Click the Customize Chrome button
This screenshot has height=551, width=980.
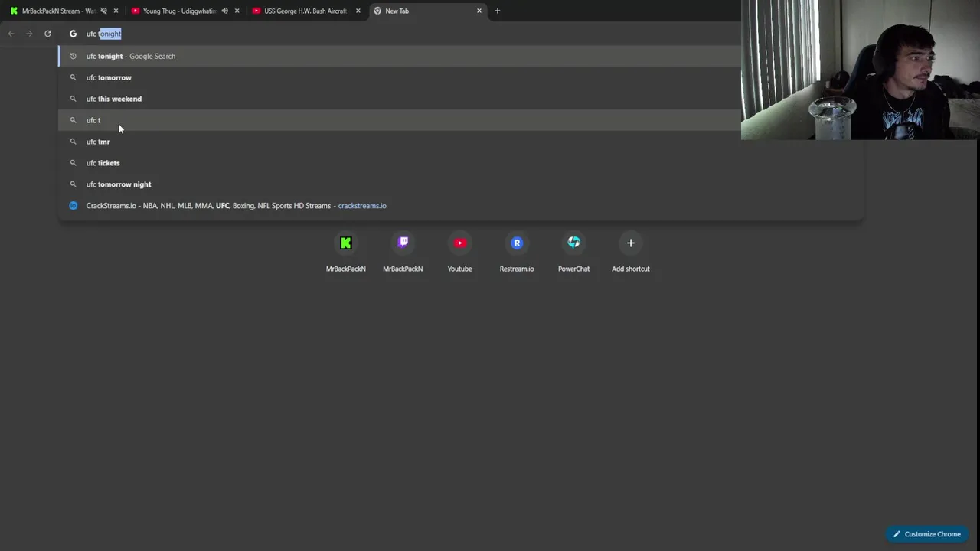(927, 534)
